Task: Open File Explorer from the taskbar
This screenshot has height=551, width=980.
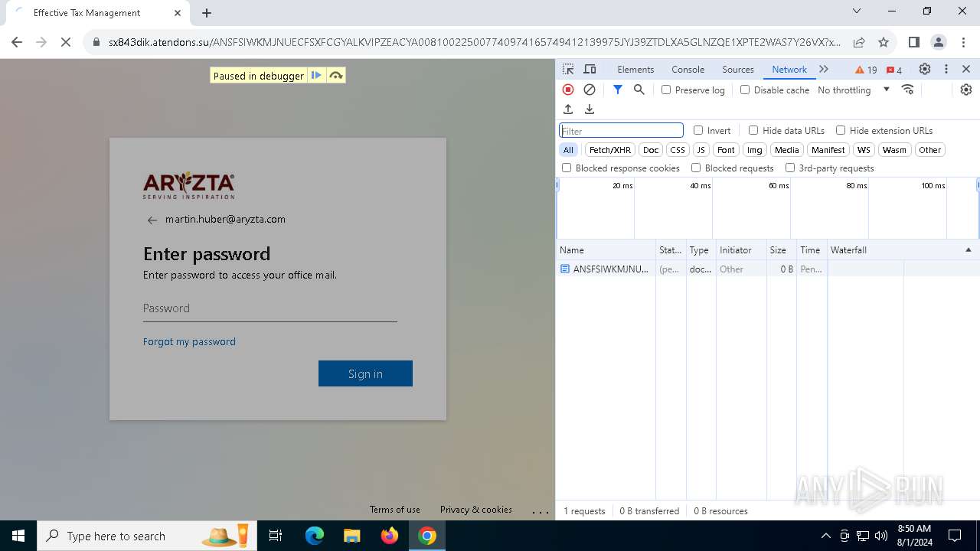Action: (x=351, y=536)
